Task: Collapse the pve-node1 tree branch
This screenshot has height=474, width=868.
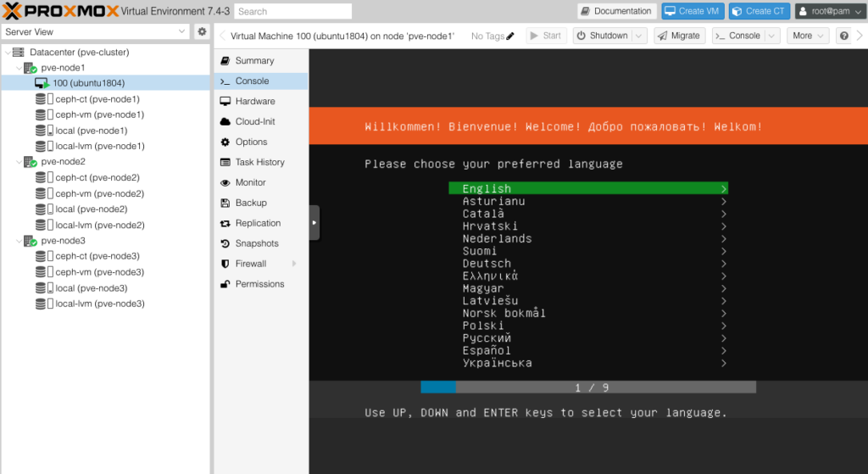Action: (19, 68)
